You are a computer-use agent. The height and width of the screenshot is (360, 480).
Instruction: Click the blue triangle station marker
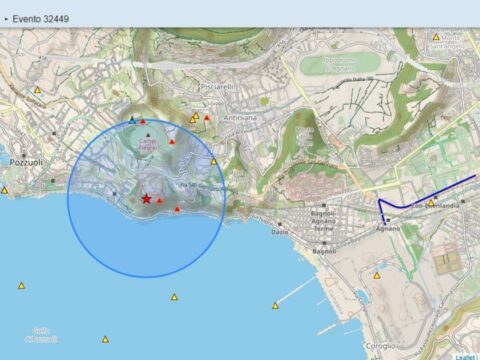click(132, 120)
